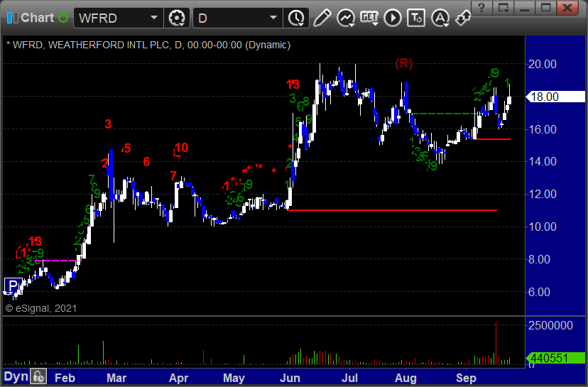Viewport: 588px width, 387px height.
Task: Click the tall red volume spike bar
Action: tap(496, 343)
